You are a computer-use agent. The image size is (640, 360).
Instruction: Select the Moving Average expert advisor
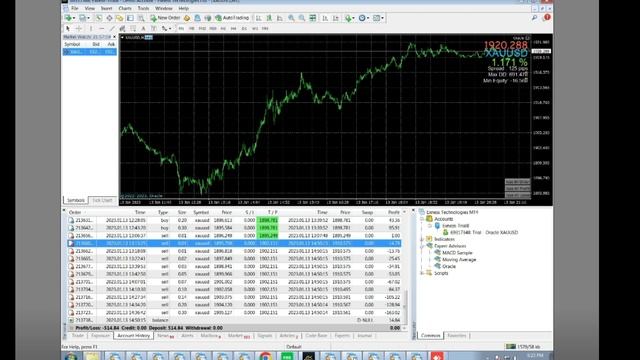tap(459, 260)
